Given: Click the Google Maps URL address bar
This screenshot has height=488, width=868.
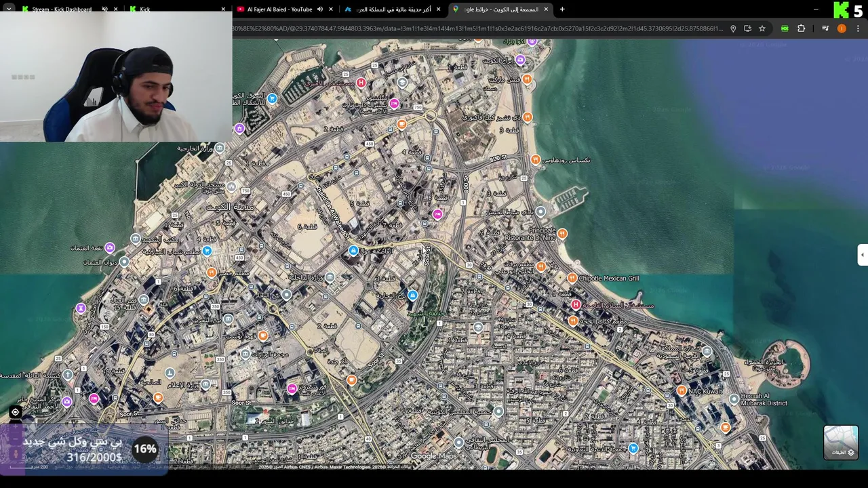Looking at the screenshot, I should coord(478,28).
